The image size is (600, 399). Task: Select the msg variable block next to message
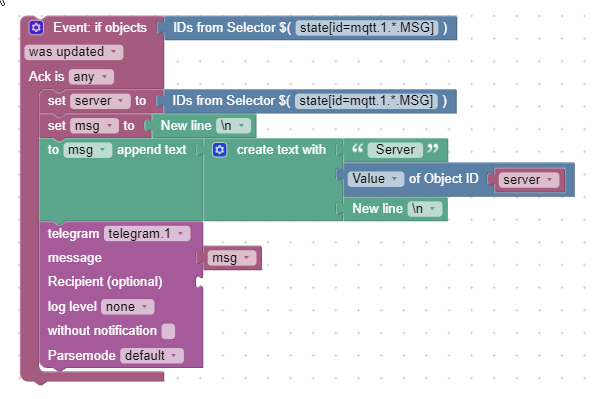pos(232,258)
